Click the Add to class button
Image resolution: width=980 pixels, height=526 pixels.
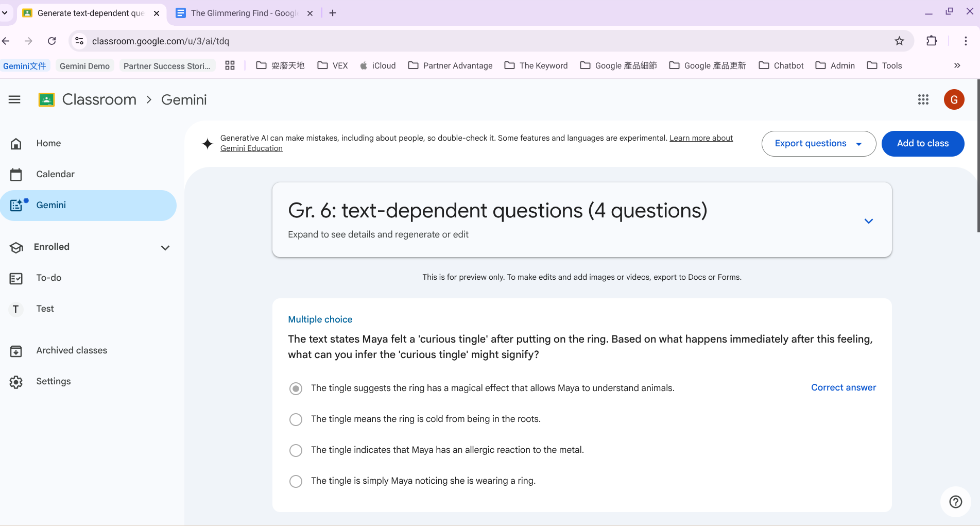(x=922, y=144)
